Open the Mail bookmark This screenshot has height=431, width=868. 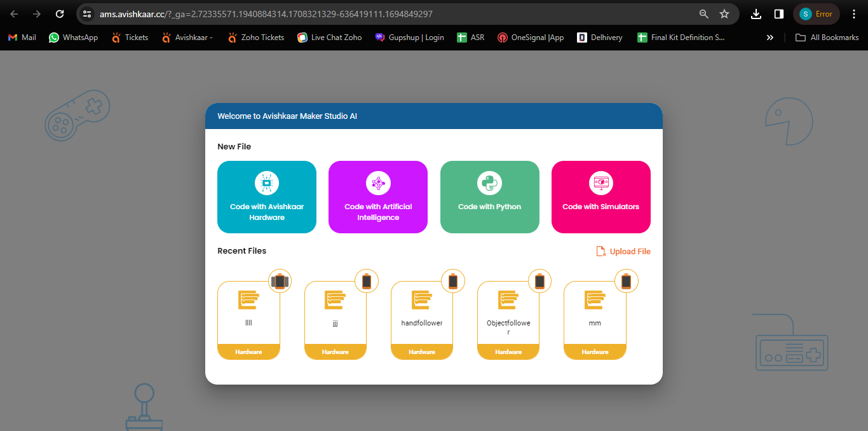22,38
